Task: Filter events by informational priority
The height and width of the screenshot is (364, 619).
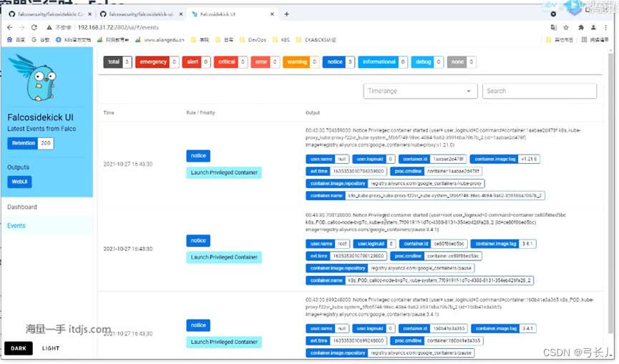Action: 382,62
